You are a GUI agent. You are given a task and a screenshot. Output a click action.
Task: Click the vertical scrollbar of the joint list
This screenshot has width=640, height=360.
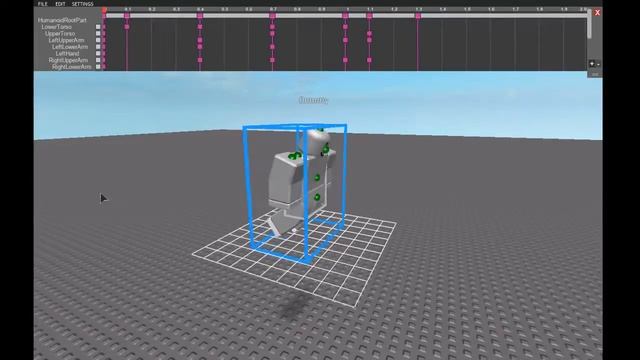(589, 24)
